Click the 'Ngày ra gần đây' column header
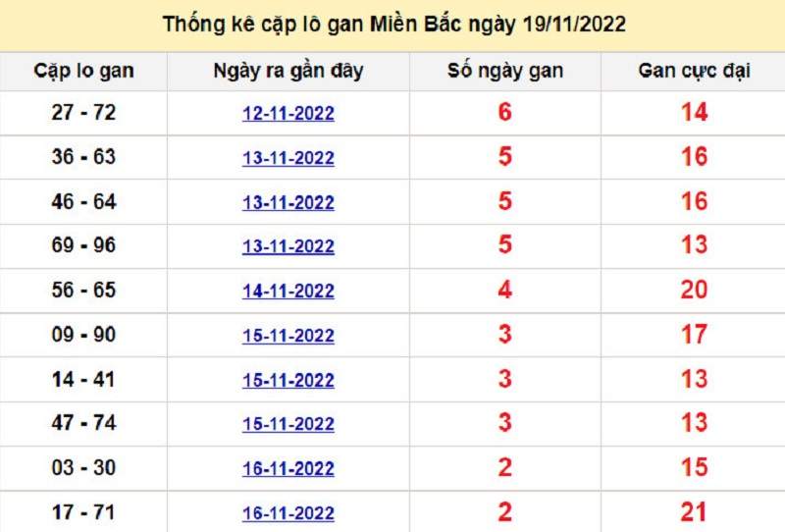This screenshot has height=532, width=785. (x=288, y=71)
